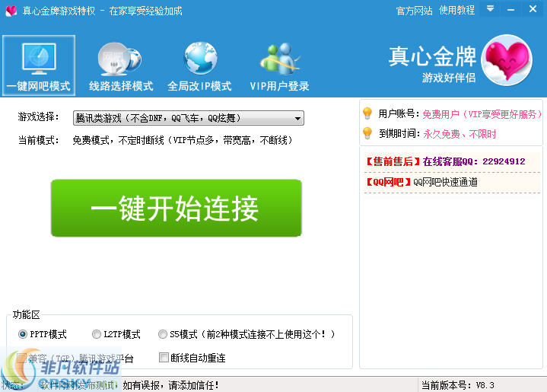Click 当前版本号 V8.3 status text
Screen dimensions: 547x392
457,385
